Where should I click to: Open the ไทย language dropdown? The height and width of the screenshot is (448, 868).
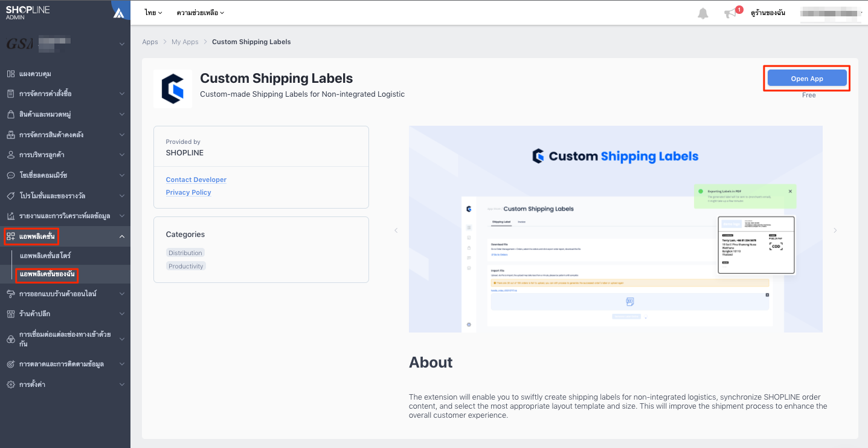153,13
